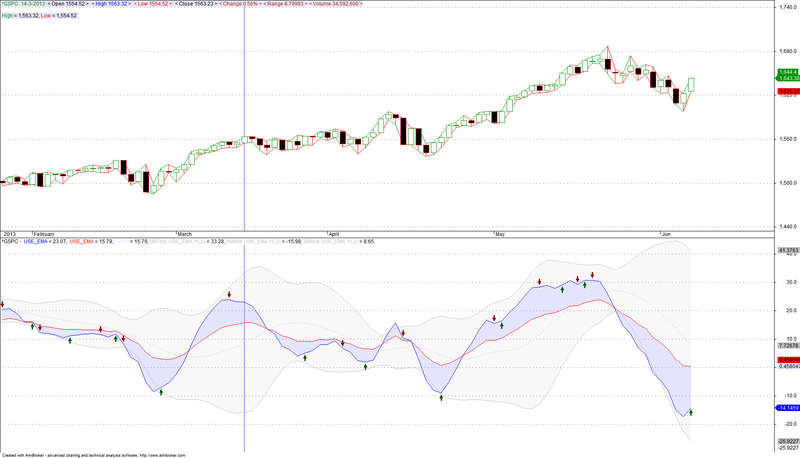This screenshot has height=458, width=800.
Task: Click the 1,740.0 price axis label
Action: [788, 7]
